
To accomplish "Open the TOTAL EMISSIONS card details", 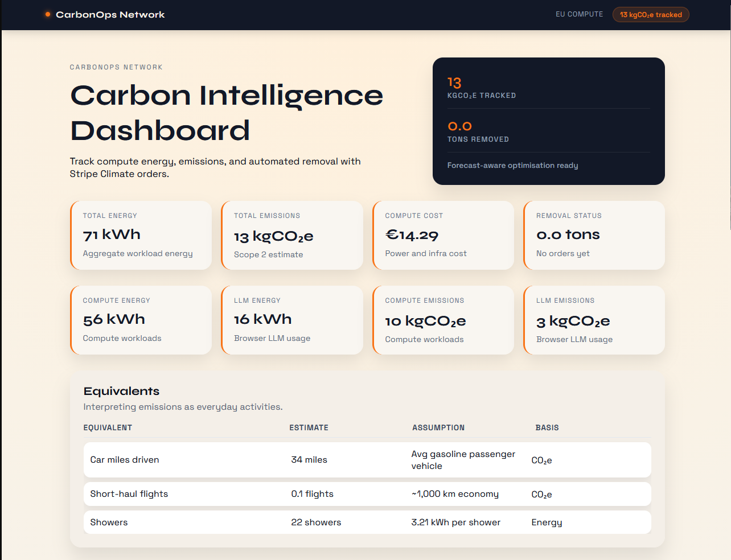I will (x=292, y=234).
